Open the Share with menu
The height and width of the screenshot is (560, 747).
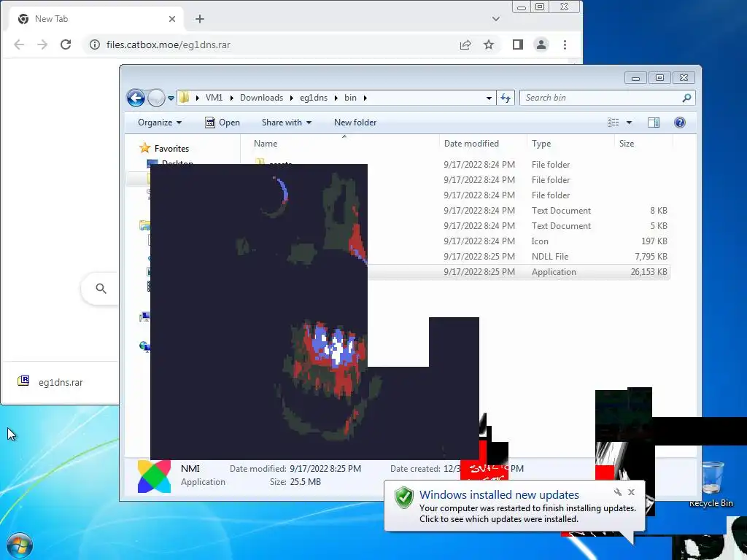tap(286, 122)
